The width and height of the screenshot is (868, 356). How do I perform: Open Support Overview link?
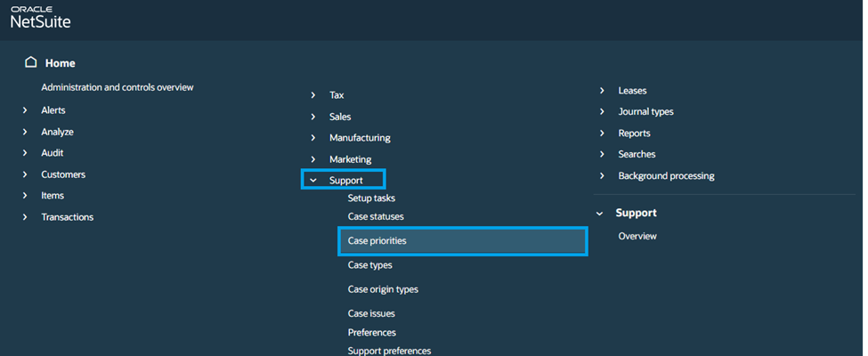tap(637, 236)
